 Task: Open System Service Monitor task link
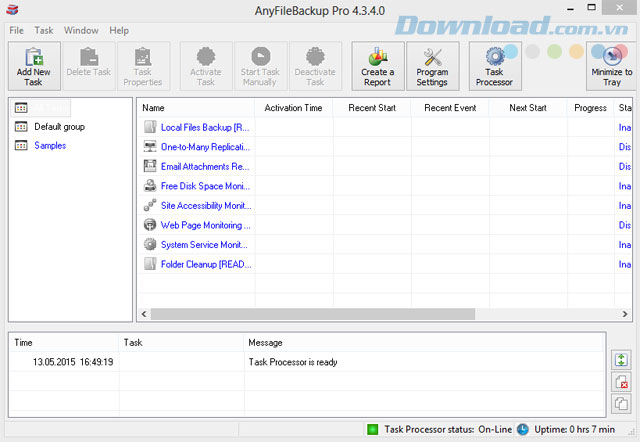click(x=204, y=245)
